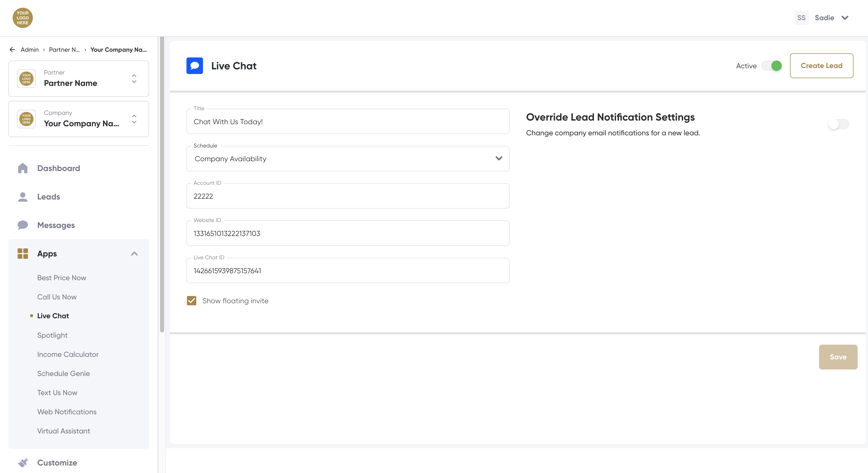Screen dimensions: 868x473
Task: Select Schedule Genie in sidebar
Action: tap(63, 373)
